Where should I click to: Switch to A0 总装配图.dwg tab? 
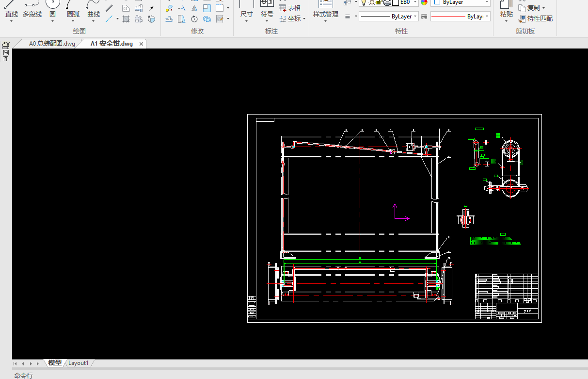click(51, 44)
